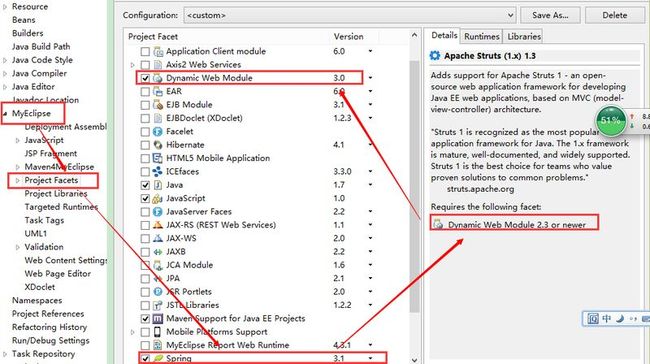This screenshot has width=650, height=364.
Task: Click the green 51% monitor widget
Action: 610,121
